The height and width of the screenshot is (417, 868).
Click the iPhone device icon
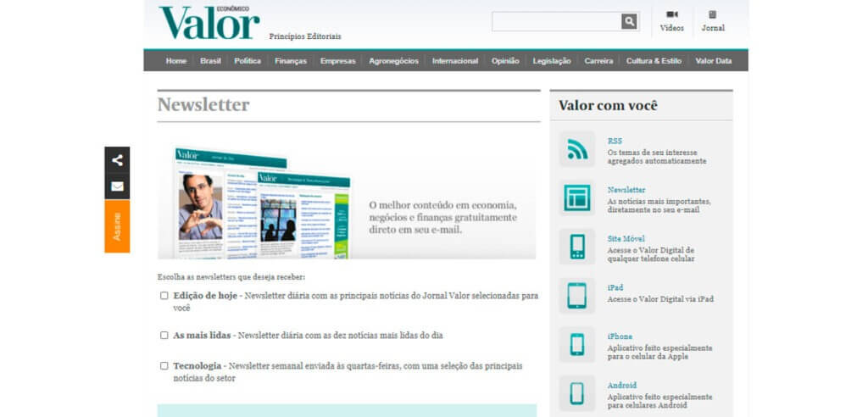[577, 344]
